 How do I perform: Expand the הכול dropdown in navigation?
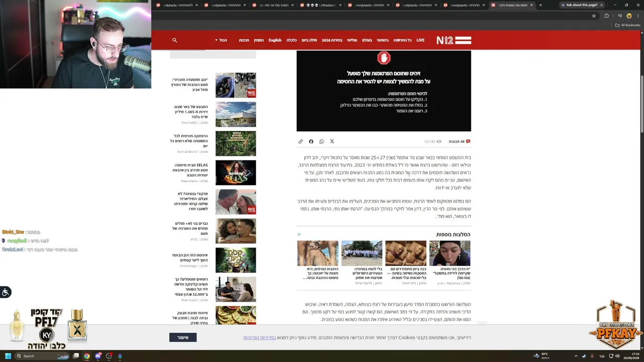pos(221,40)
